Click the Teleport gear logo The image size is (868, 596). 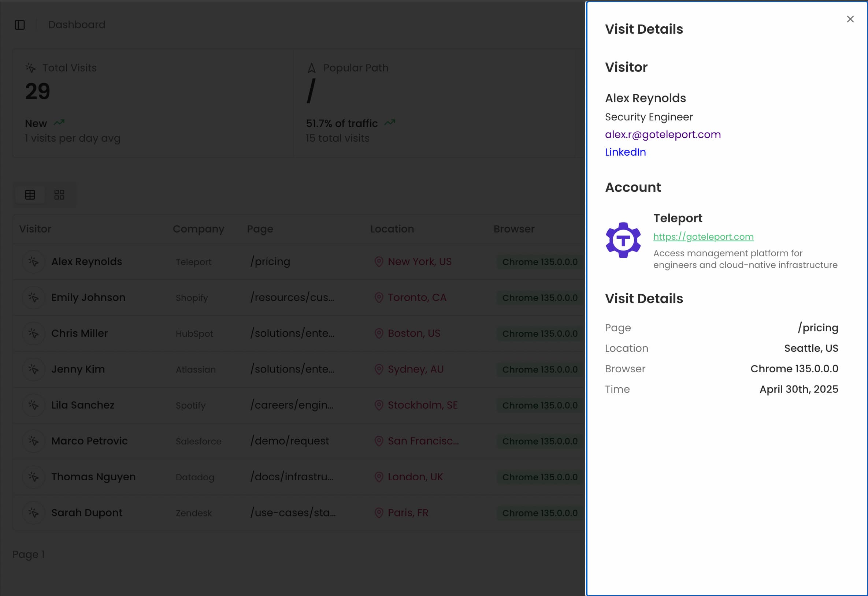pyautogui.click(x=623, y=240)
